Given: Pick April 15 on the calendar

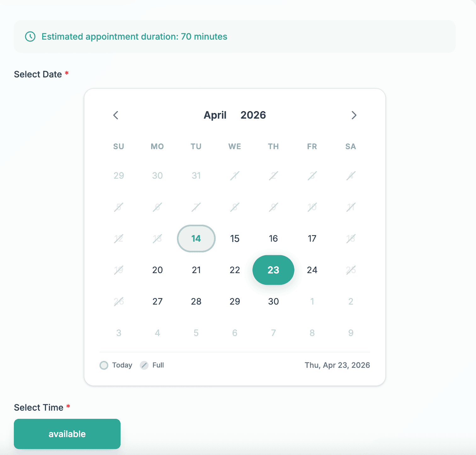Looking at the screenshot, I should pos(235,239).
